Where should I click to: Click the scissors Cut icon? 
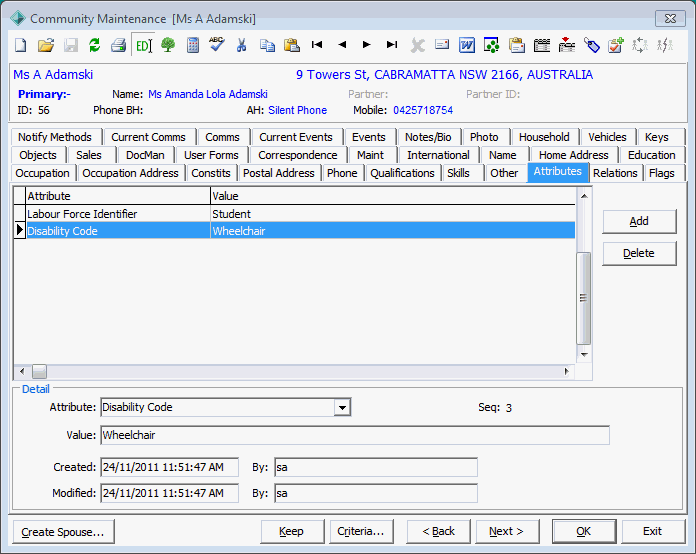(x=241, y=45)
